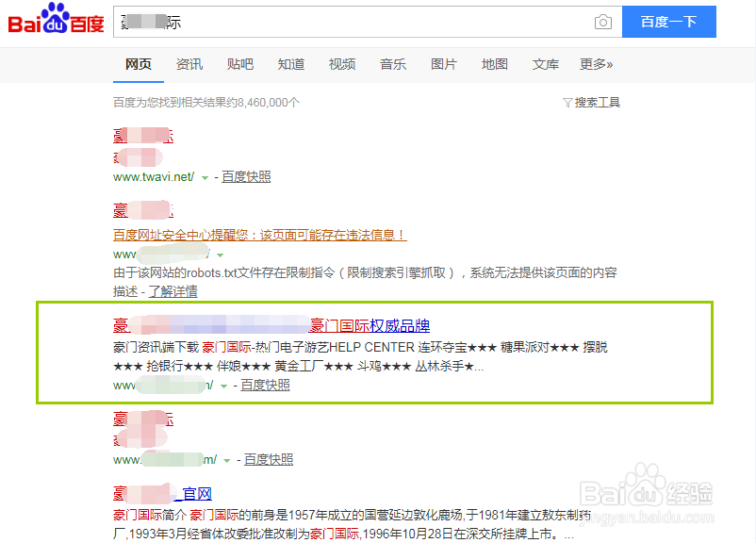Click the robots.txt restriction description text
The height and width of the screenshot is (543, 756).
click(x=365, y=282)
